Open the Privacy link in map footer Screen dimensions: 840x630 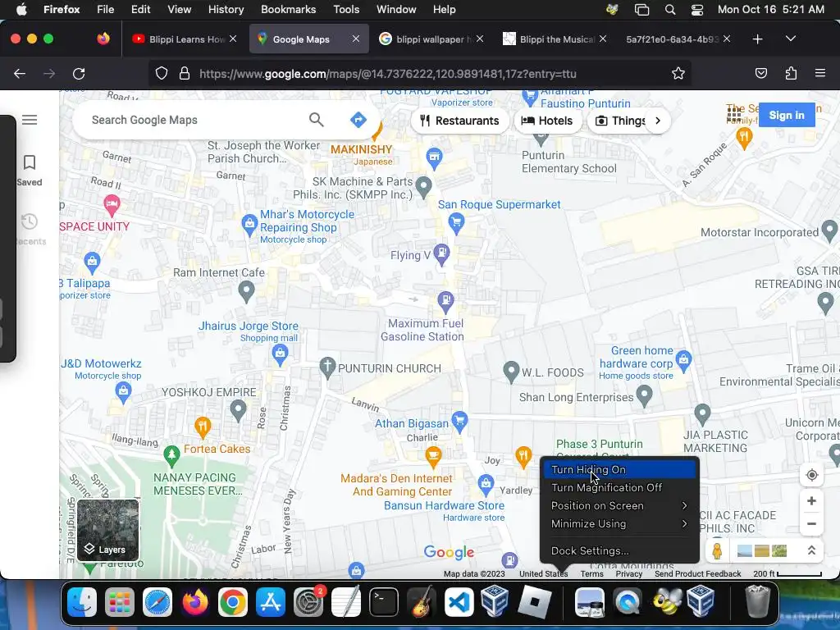coord(629,573)
